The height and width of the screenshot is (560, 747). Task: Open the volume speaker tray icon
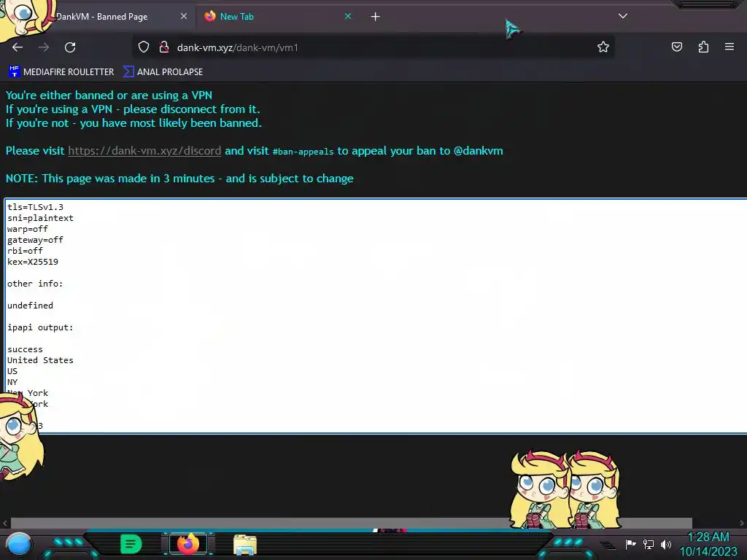click(x=666, y=544)
